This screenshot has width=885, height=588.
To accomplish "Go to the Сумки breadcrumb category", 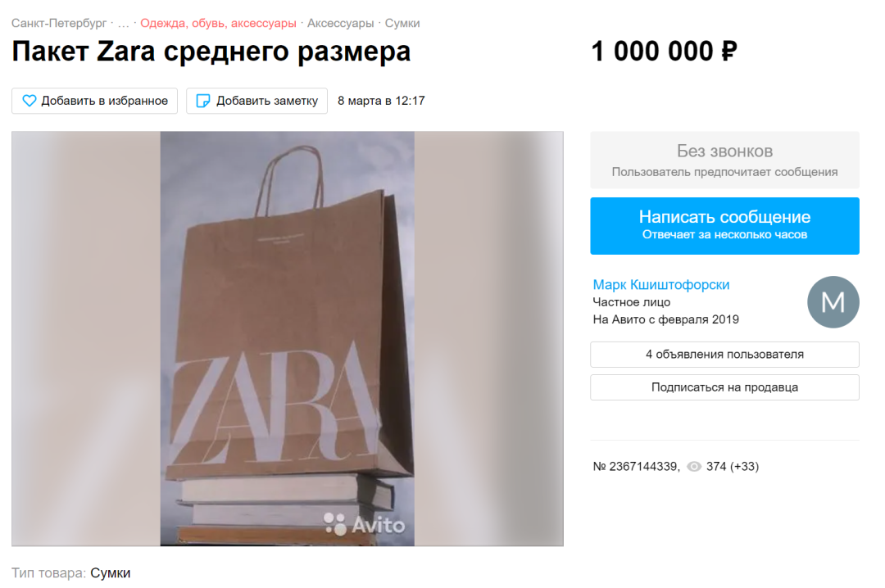I will (402, 23).
